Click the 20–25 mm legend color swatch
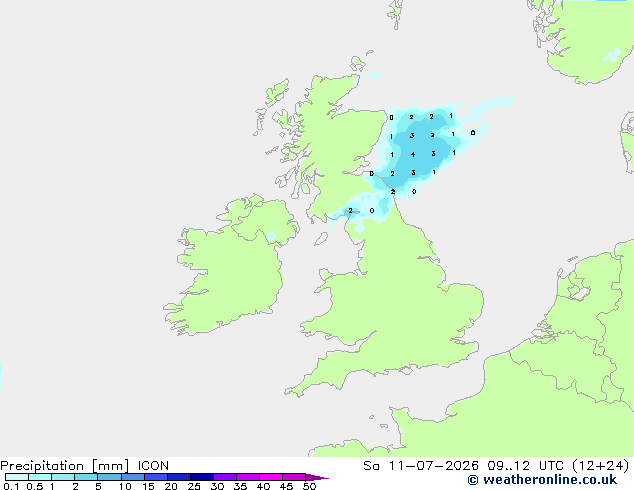Screen dimensions: 634x490 (179, 477)
